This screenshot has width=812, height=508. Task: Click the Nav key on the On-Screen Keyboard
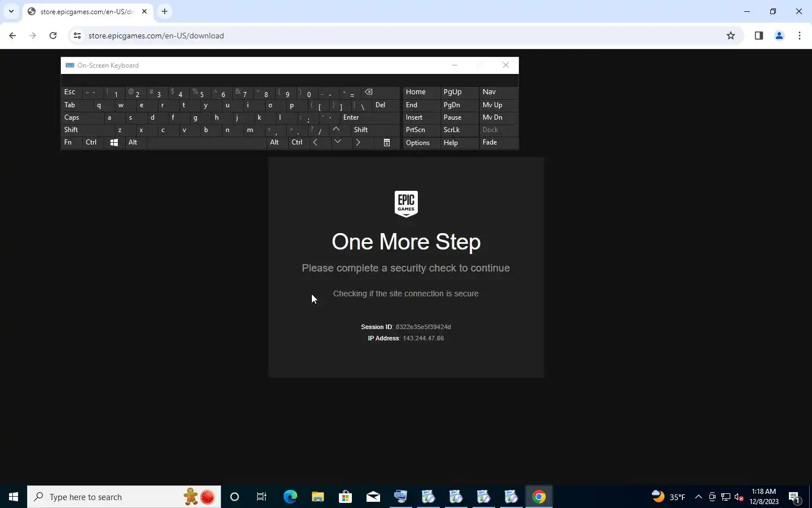coord(498,92)
